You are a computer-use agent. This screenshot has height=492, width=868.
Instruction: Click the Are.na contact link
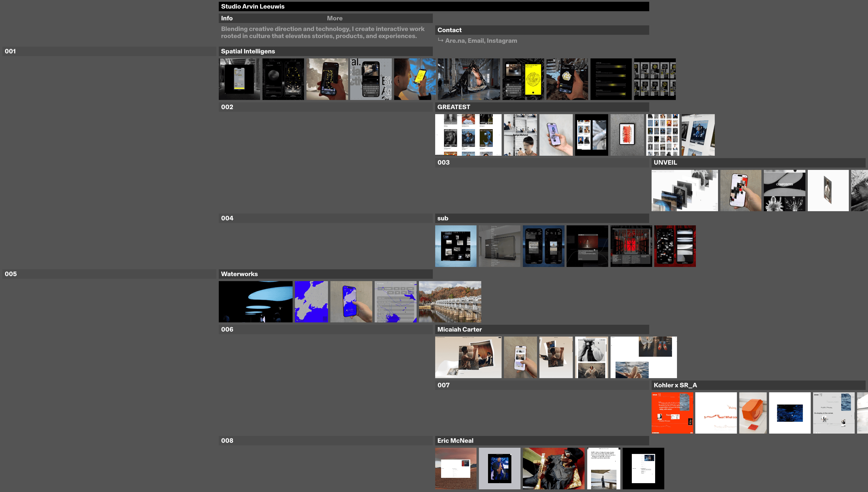coord(455,40)
